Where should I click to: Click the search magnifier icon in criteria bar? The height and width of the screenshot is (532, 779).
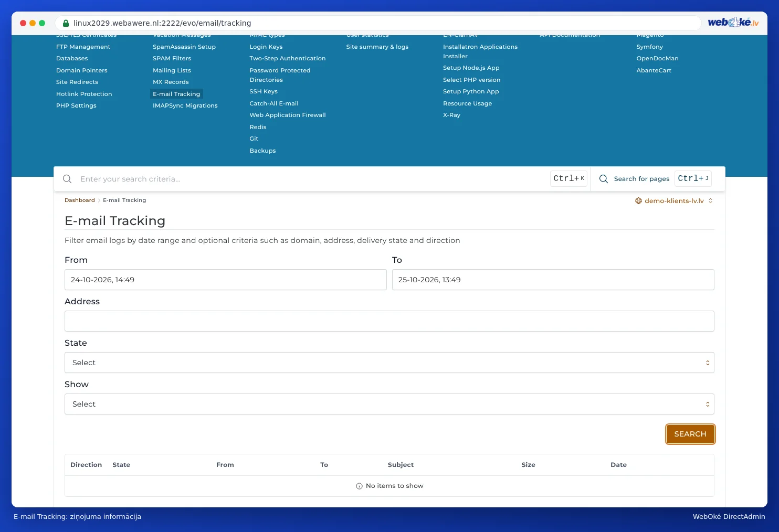[x=67, y=179]
